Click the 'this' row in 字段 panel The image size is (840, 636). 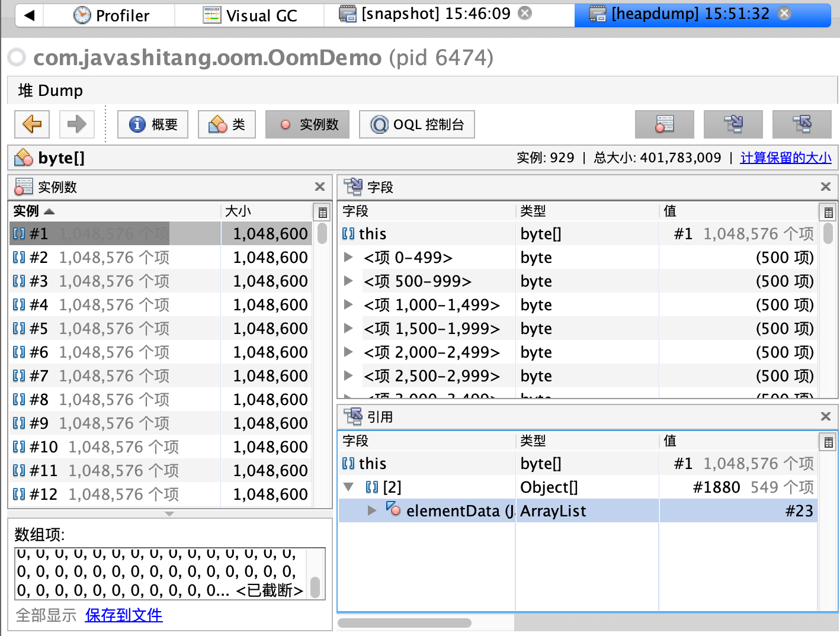point(578,233)
